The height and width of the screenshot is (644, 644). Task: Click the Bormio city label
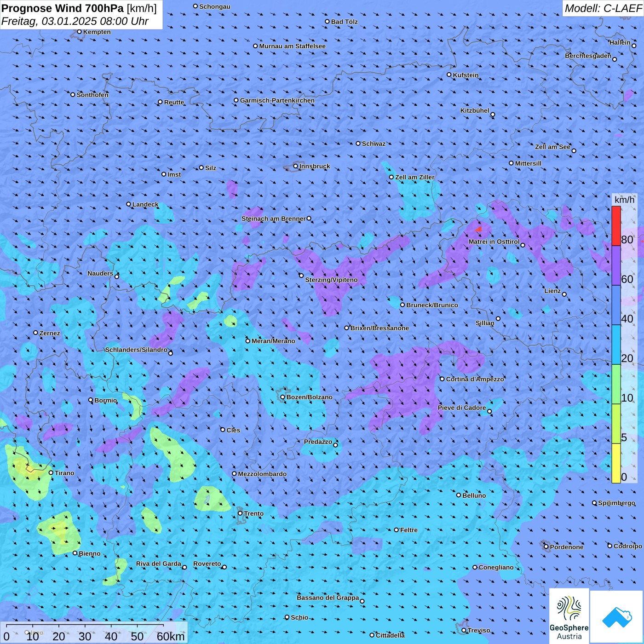(x=106, y=400)
